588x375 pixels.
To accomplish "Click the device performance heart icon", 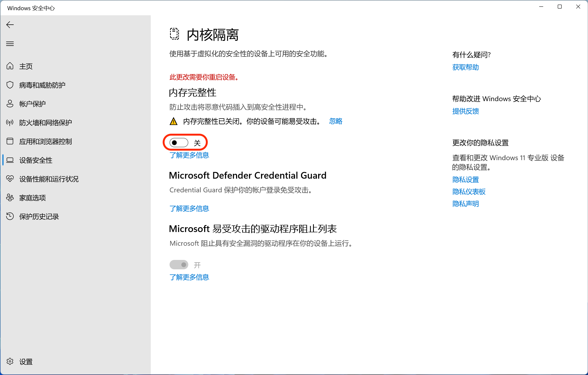I will 10,179.
